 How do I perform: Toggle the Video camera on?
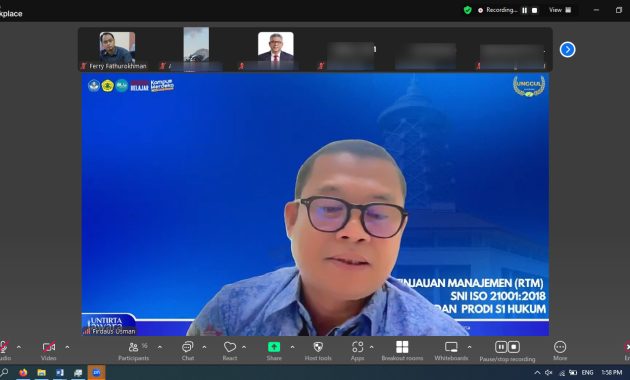click(x=49, y=351)
